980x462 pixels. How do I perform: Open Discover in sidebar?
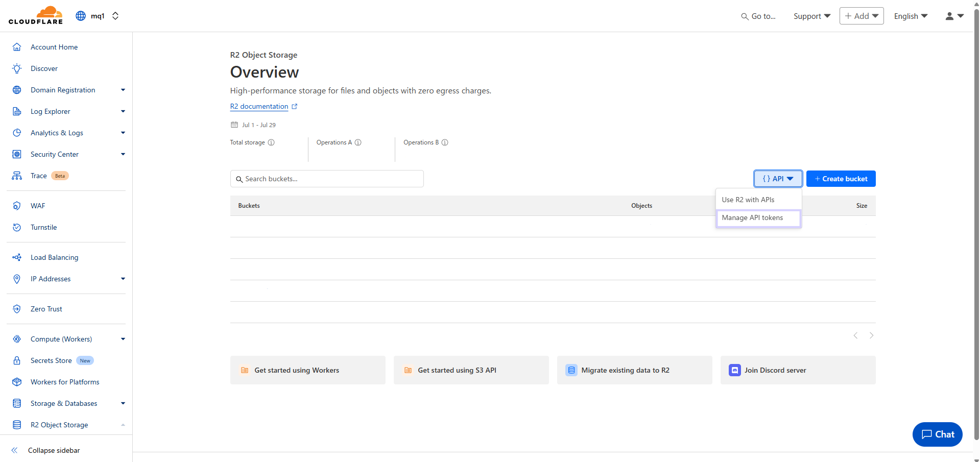tap(44, 68)
